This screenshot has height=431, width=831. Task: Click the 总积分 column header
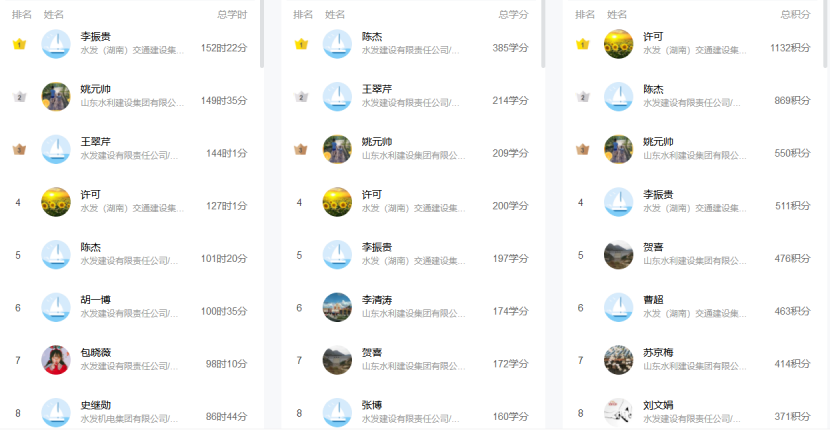click(x=795, y=15)
